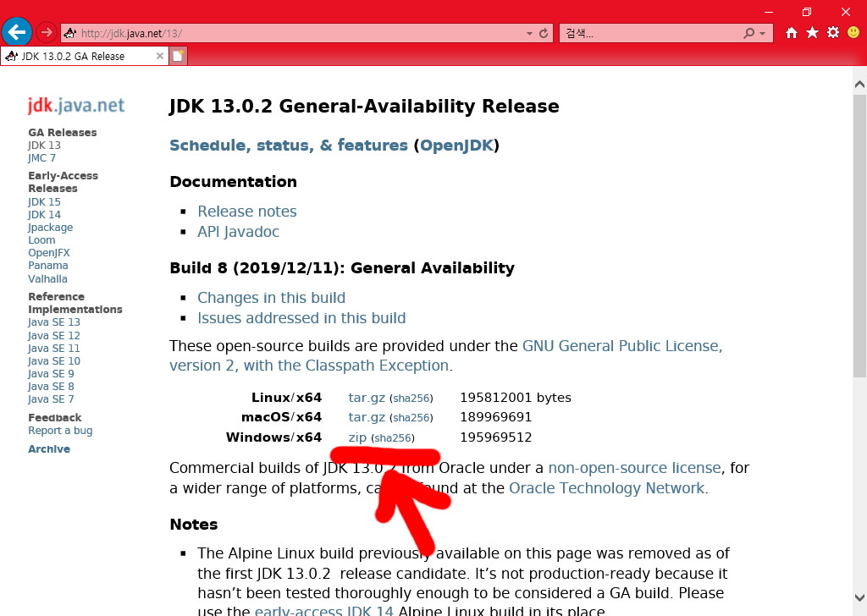The width and height of the screenshot is (867, 616).
Task: Open the JDK 14 sidebar link
Action: pyautogui.click(x=44, y=214)
